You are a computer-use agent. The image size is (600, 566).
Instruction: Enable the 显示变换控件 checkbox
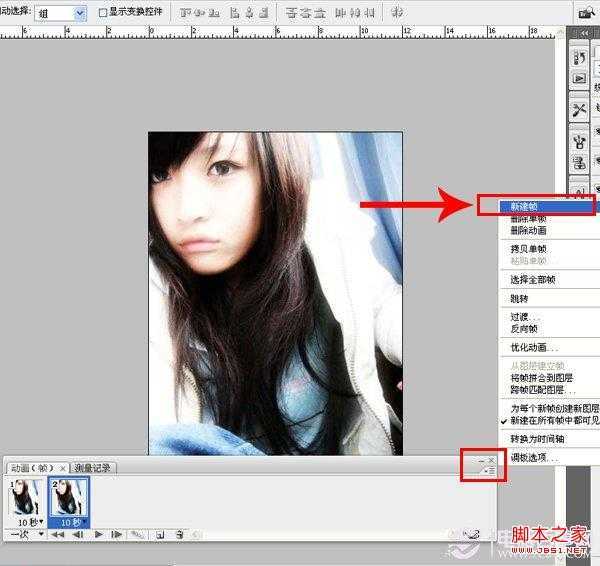tap(103, 13)
